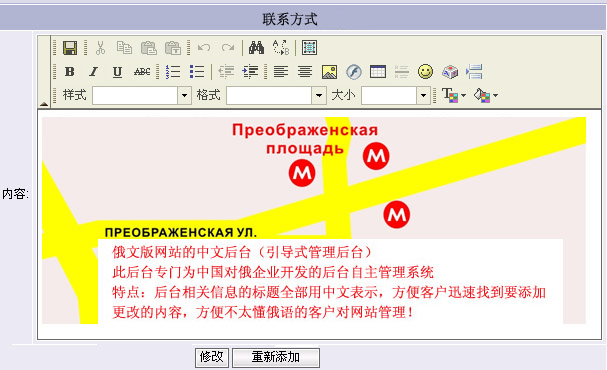Toggle underline formatting
Image resolution: width=607 pixels, height=370 pixels.
pyautogui.click(x=117, y=72)
